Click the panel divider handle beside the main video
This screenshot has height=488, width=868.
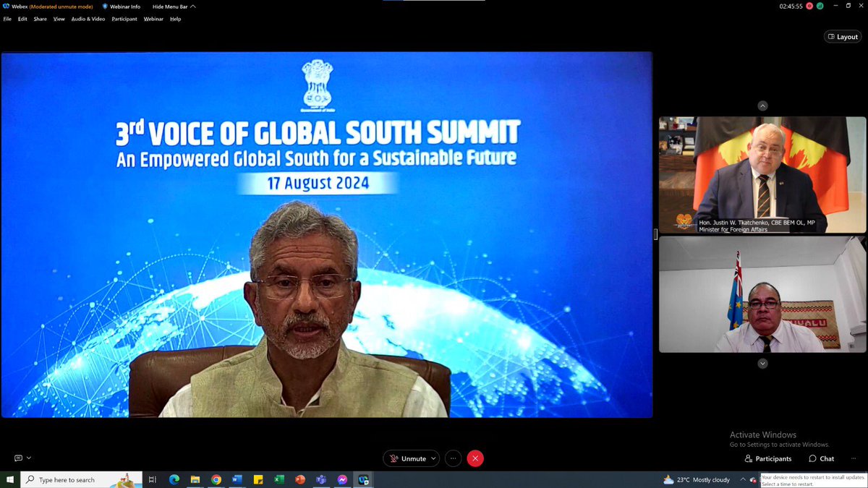pos(655,234)
